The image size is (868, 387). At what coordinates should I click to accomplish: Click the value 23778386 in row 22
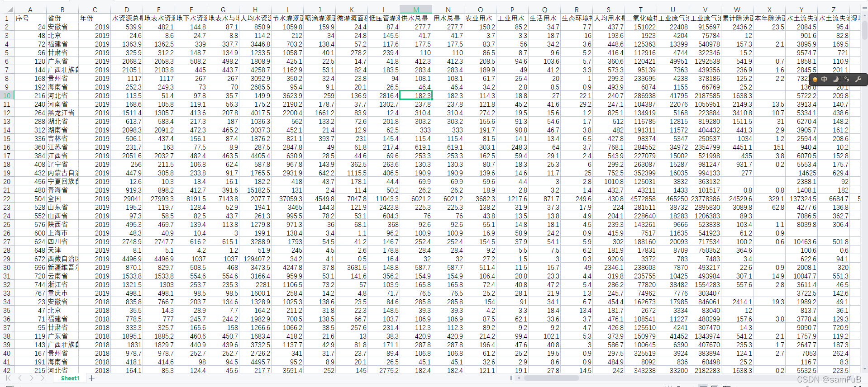click(705, 198)
